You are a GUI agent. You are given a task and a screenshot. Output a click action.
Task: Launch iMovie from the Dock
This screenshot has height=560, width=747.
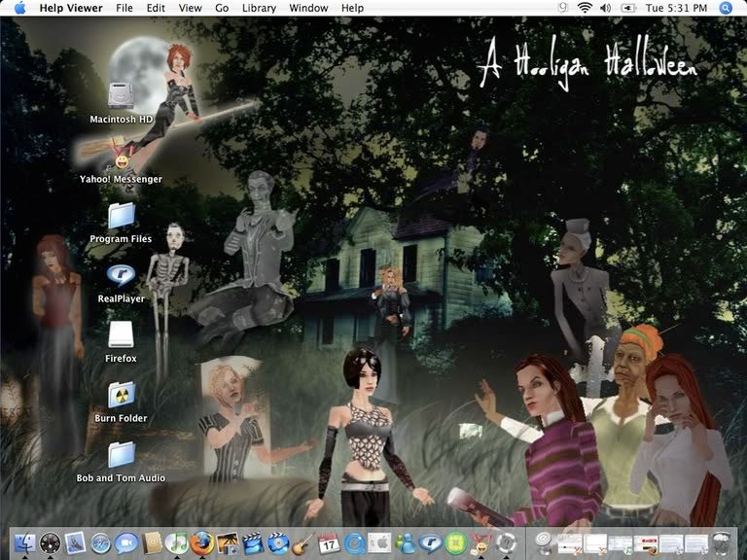(x=253, y=543)
